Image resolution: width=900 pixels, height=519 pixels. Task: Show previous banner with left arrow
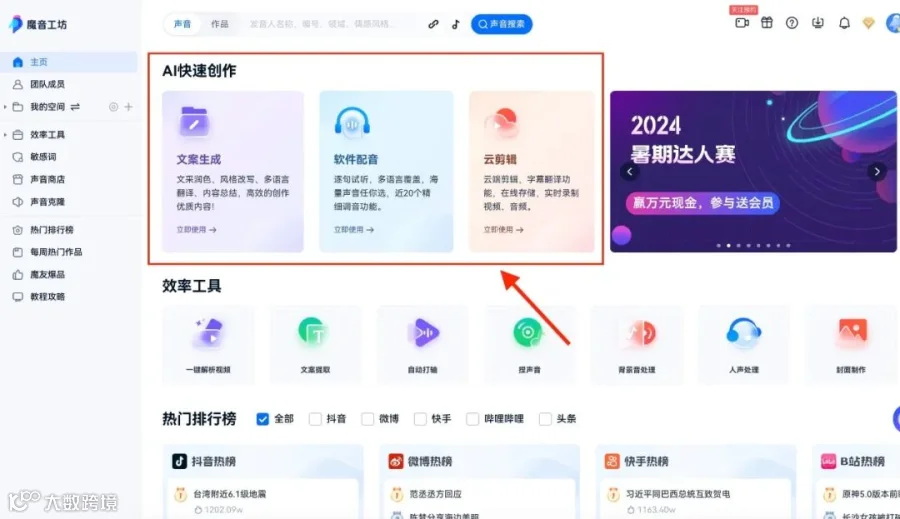click(630, 171)
